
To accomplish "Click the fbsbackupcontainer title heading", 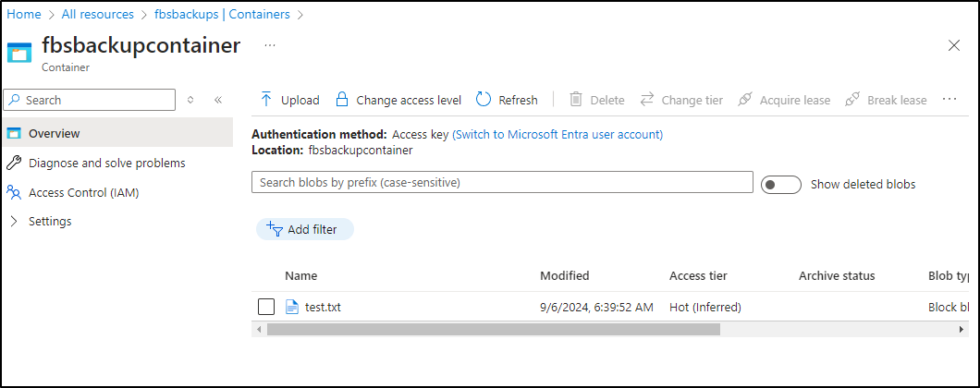I will [x=141, y=45].
